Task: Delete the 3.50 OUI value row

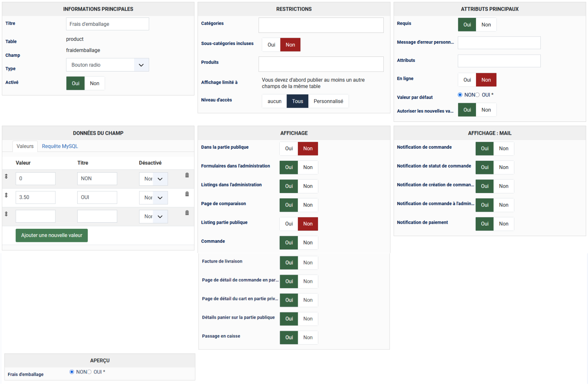Action: (x=187, y=194)
